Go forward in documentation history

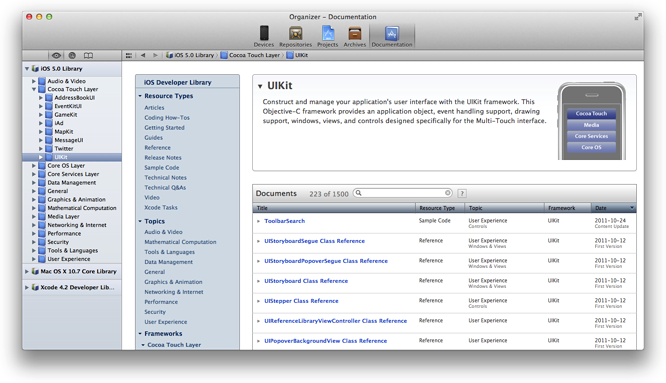click(155, 55)
